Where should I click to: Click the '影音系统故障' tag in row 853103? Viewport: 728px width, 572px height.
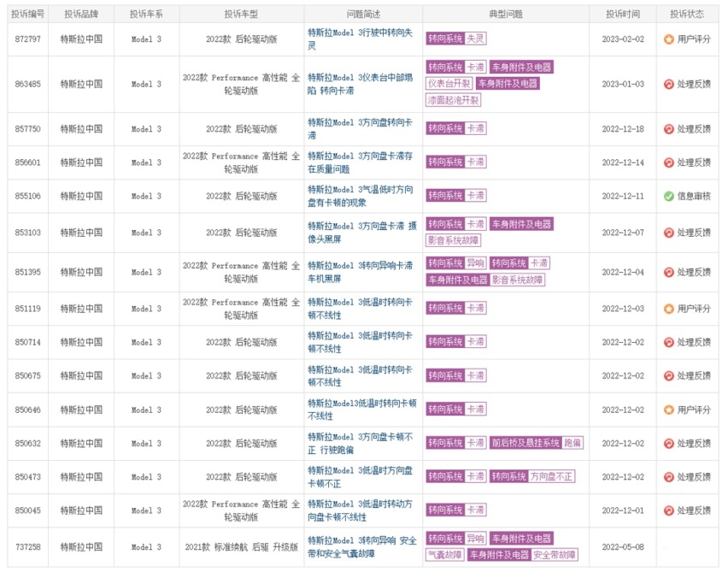pyautogui.click(x=453, y=240)
